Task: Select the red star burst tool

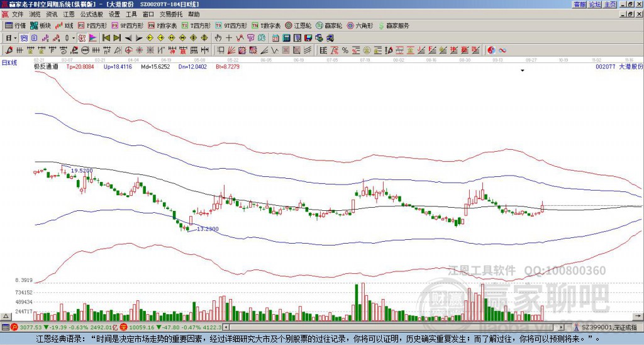Action: click(139, 50)
